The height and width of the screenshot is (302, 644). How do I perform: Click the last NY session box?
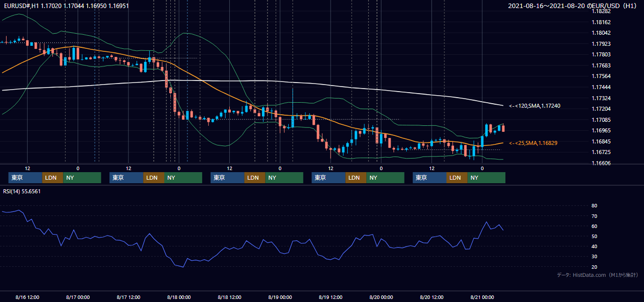coord(486,178)
